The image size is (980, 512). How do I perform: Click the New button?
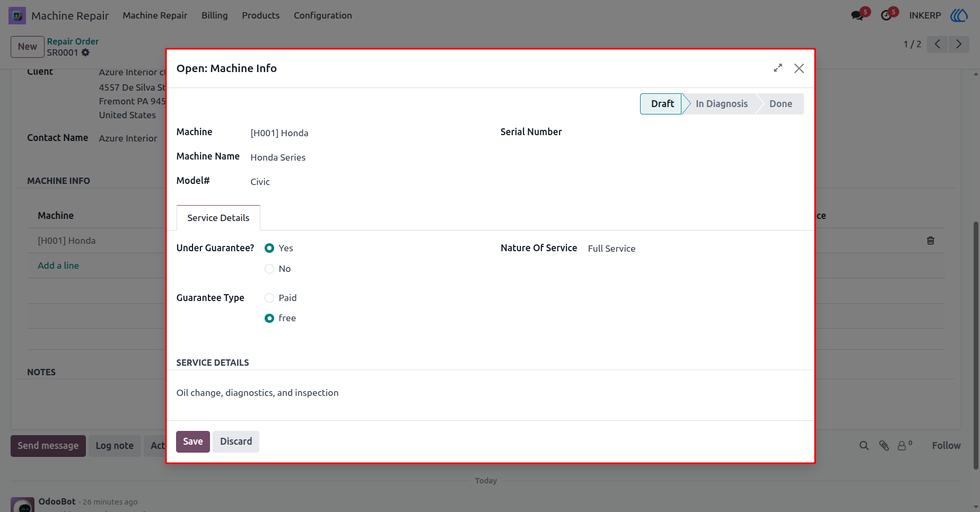(27, 47)
